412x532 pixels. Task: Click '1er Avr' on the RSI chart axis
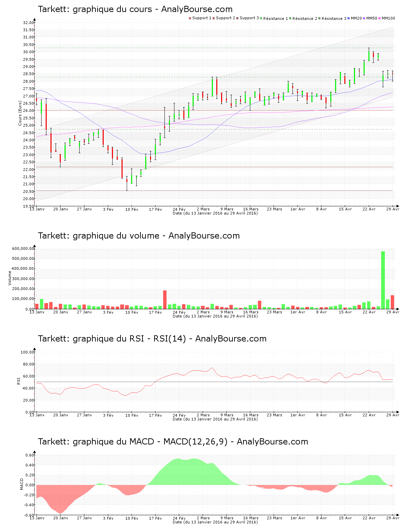click(x=298, y=415)
